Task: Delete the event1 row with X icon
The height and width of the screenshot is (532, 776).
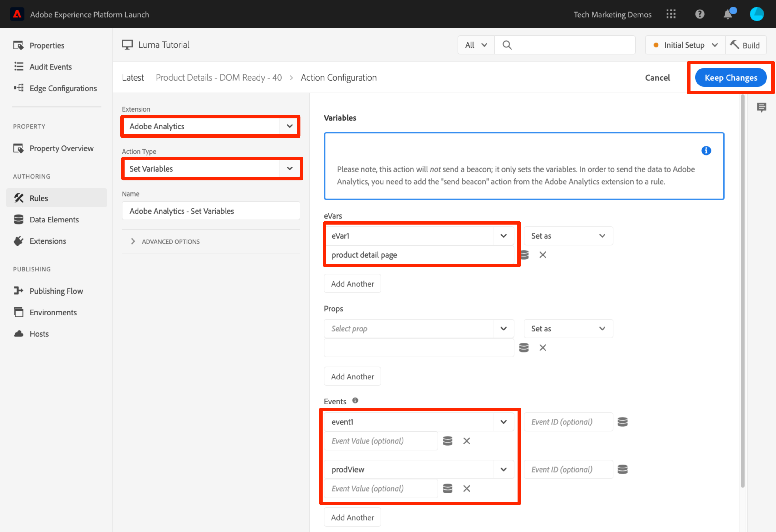Action: tap(467, 441)
